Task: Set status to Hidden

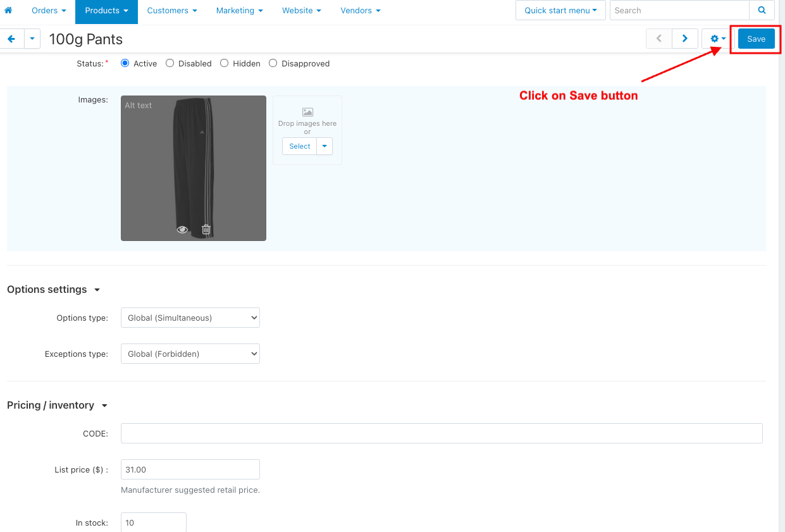Action: tap(224, 63)
